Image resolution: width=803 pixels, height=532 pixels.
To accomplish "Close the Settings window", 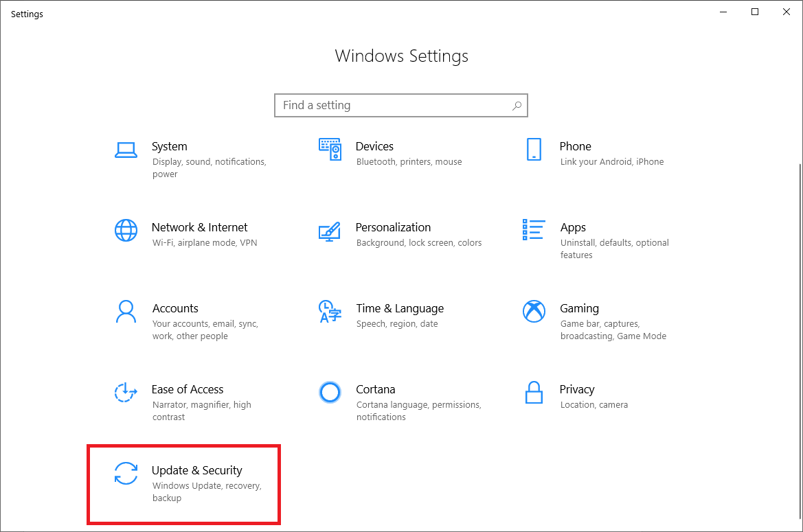I will [x=787, y=12].
